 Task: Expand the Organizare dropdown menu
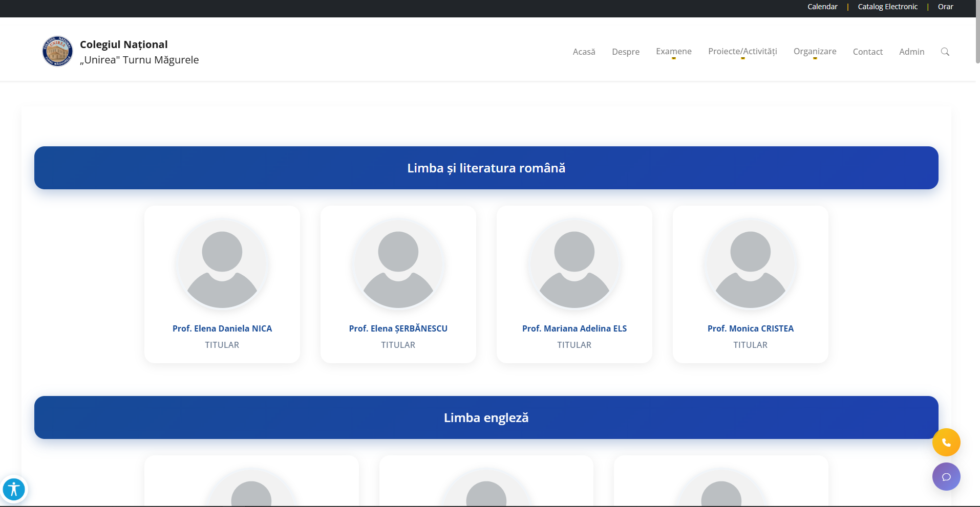(x=815, y=52)
